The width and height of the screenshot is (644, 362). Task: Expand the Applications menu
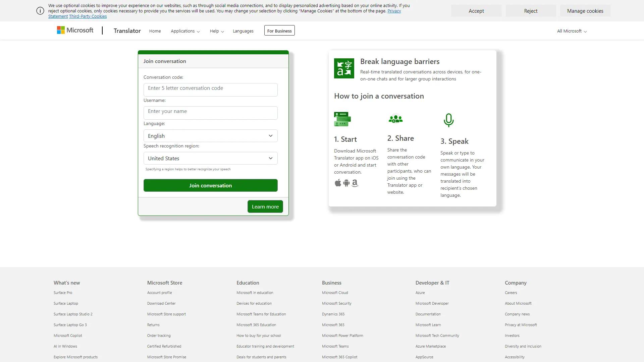[x=185, y=31]
